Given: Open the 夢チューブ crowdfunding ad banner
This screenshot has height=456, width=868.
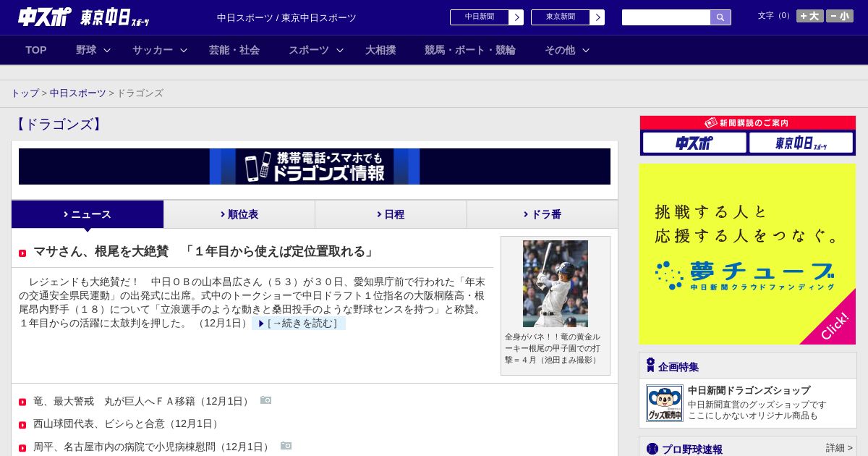Looking at the screenshot, I should [747, 254].
